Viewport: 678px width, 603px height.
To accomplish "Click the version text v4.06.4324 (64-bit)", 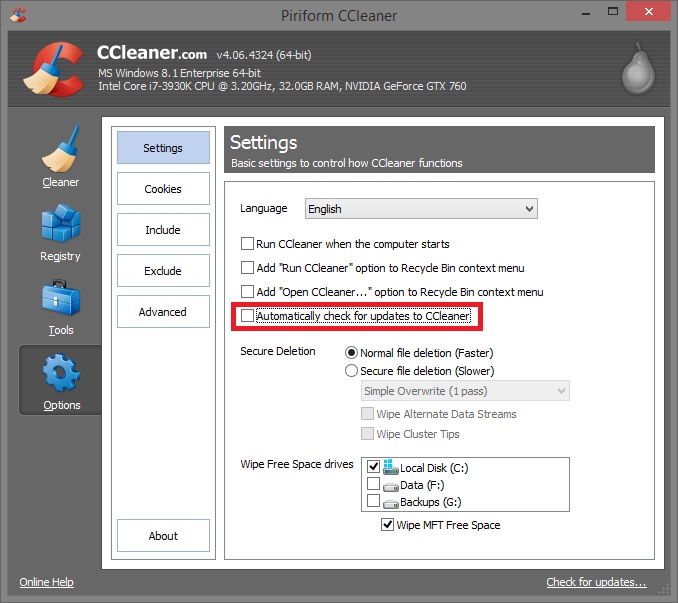I will (x=264, y=55).
